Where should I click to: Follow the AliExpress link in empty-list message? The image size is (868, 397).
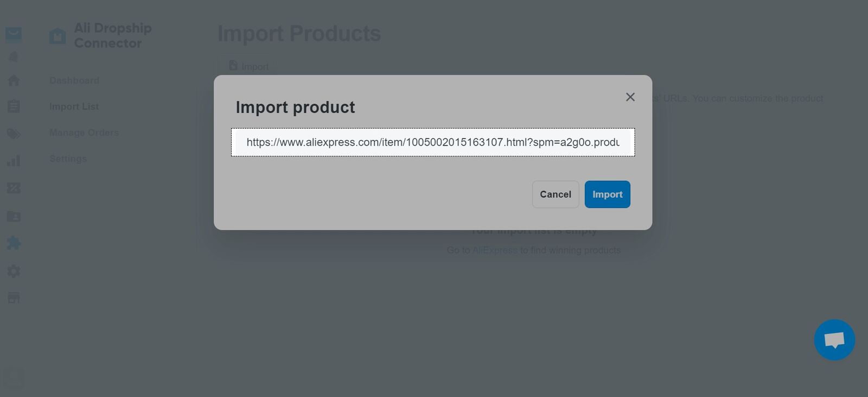point(495,250)
